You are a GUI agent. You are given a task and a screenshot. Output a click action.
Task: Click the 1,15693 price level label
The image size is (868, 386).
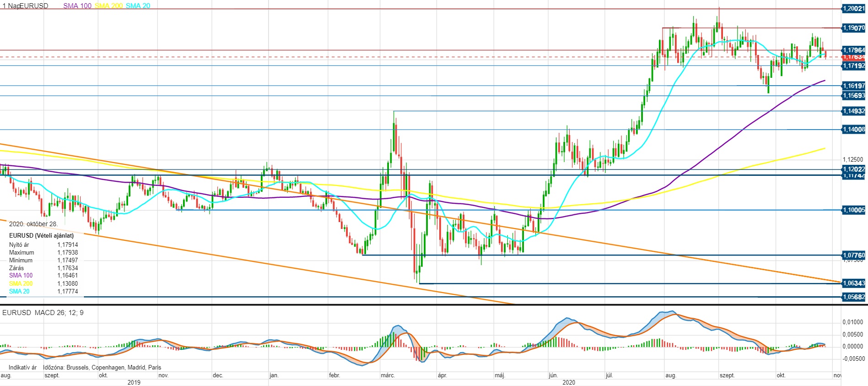point(854,96)
